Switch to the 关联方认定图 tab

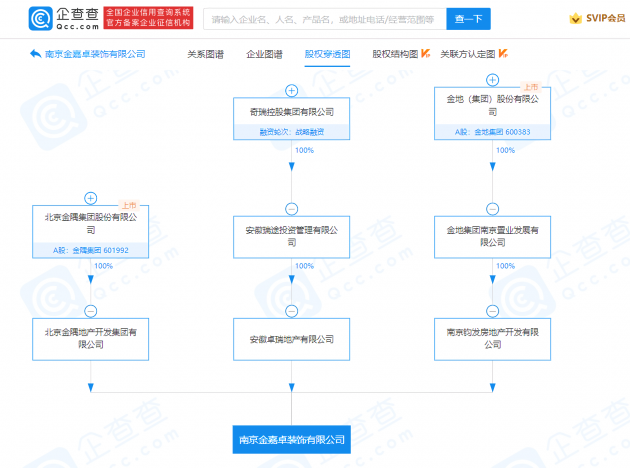468,54
